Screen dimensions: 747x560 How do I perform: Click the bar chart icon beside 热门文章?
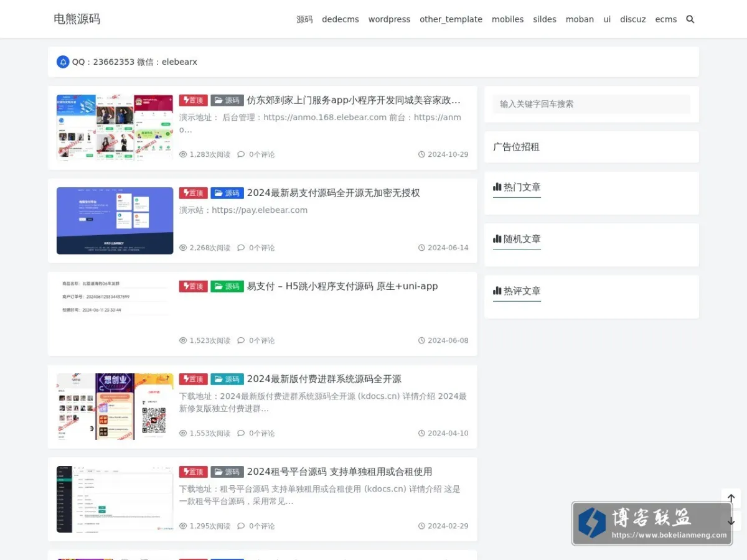coord(497,187)
